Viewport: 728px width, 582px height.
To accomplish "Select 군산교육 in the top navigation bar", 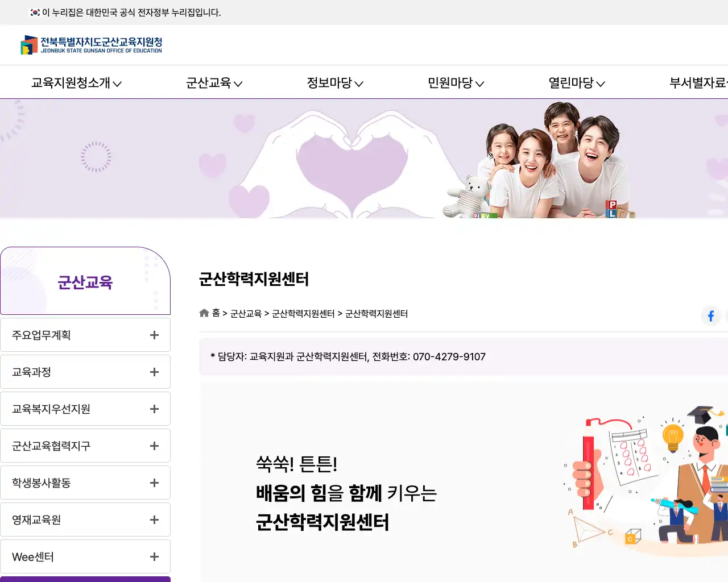I will click(x=214, y=82).
